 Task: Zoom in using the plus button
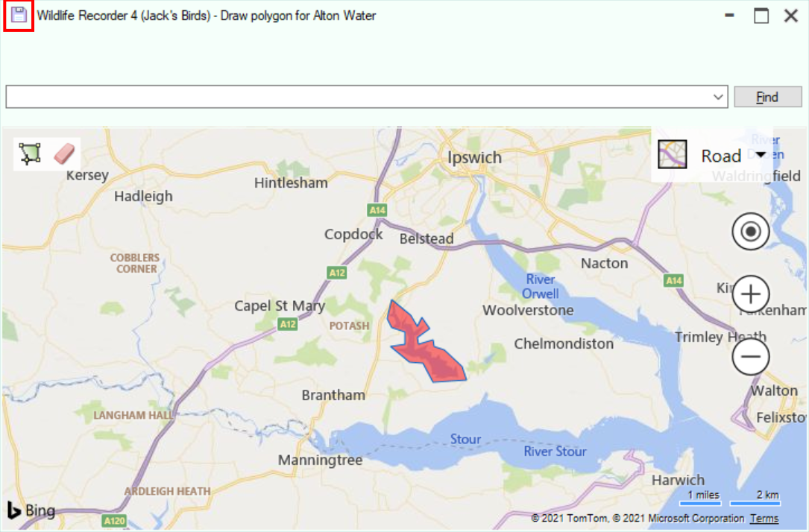[x=750, y=294]
